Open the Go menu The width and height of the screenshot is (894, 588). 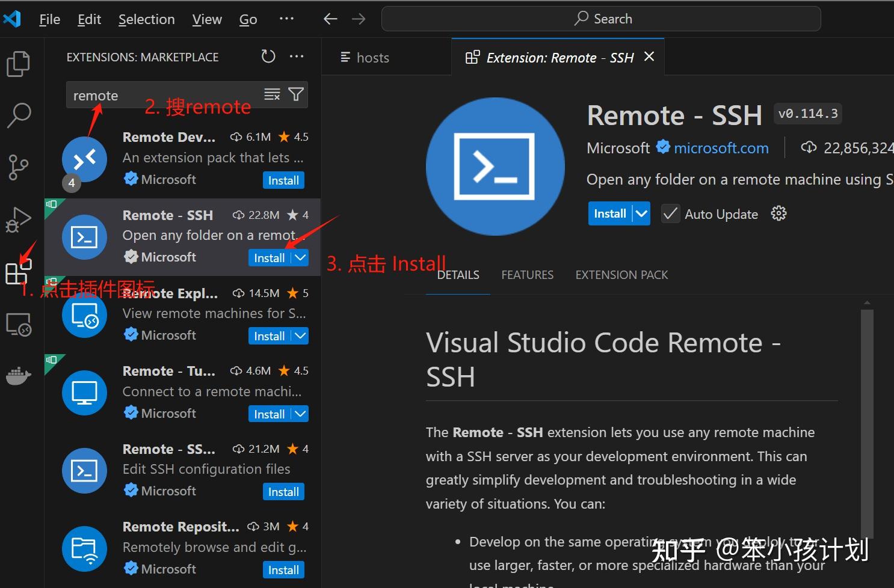247,19
